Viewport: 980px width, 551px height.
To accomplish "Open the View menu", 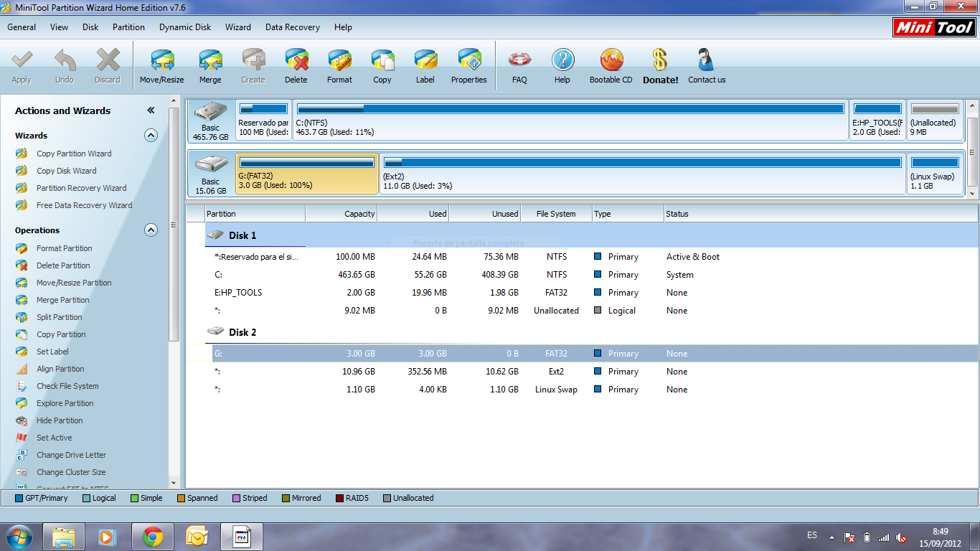I will (60, 27).
